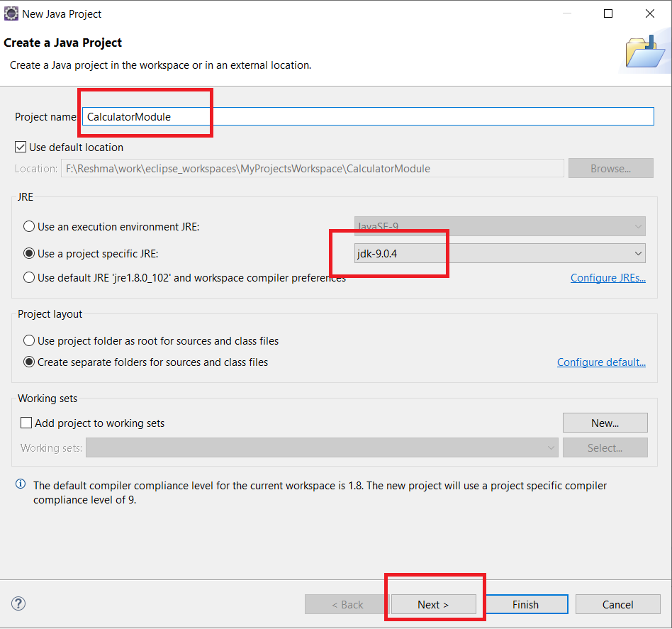
Task: Maximize the New Java Project dialog
Action: (x=608, y=13)
